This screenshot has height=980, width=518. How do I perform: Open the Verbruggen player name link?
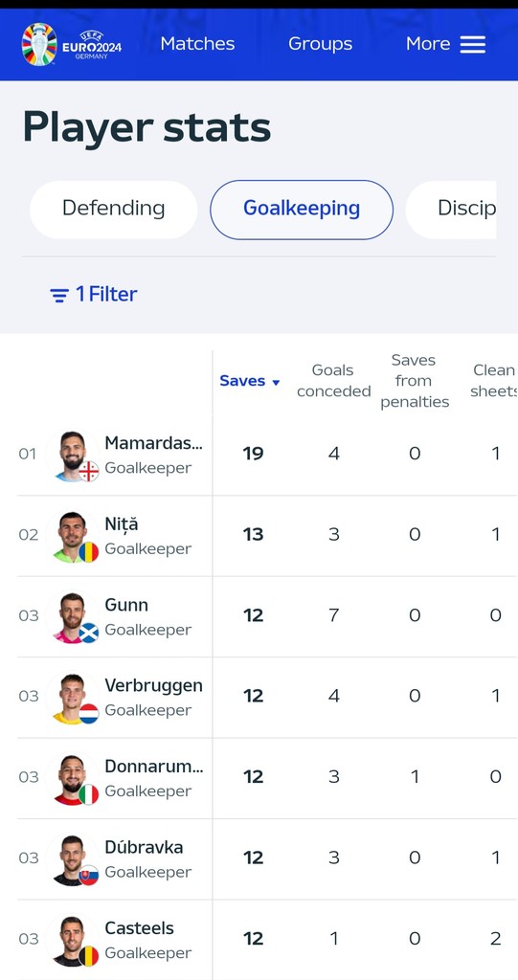tap(153, 685)
